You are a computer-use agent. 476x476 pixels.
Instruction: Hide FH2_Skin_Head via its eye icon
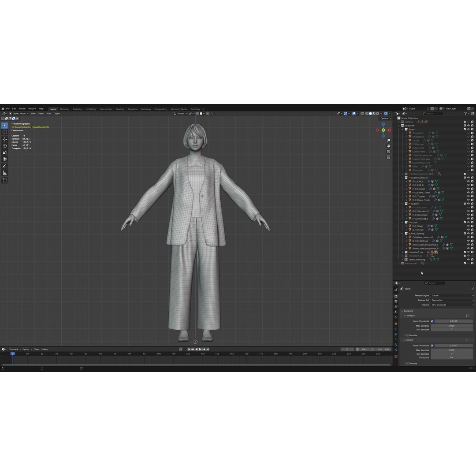469,215
